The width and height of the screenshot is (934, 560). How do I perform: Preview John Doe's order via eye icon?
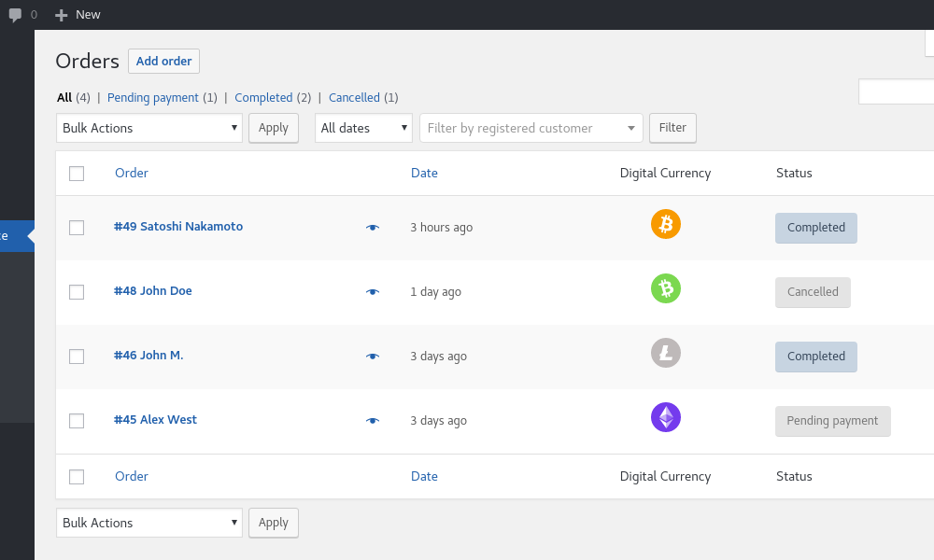click(x=373, y=292)
